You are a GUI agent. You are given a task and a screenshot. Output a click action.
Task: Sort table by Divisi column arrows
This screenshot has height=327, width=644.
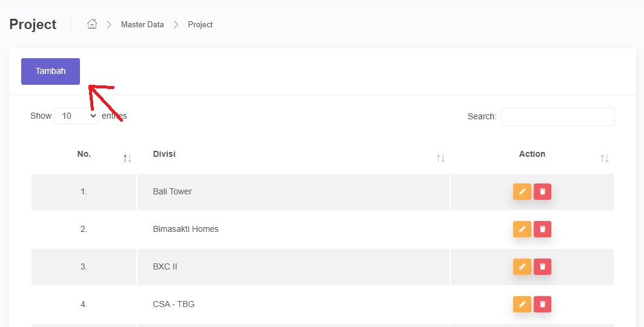(x=440, y=159)
